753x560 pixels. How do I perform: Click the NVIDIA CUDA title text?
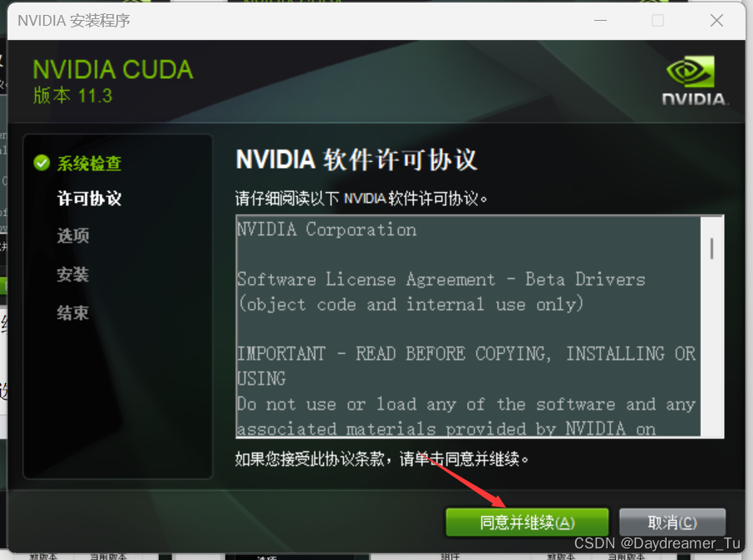pyautogui.click(x=113, y=70)
